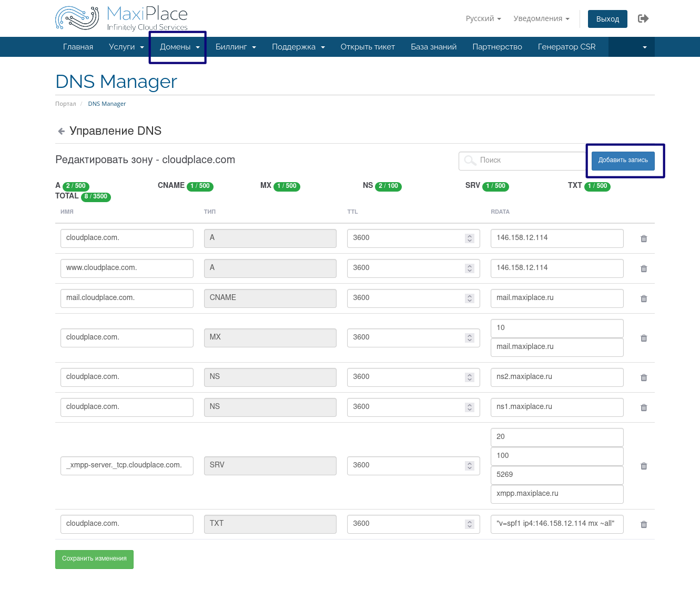Open the Уведомления dropdown
This screenshot has width=700, height=589.
[x=542, y=18]
